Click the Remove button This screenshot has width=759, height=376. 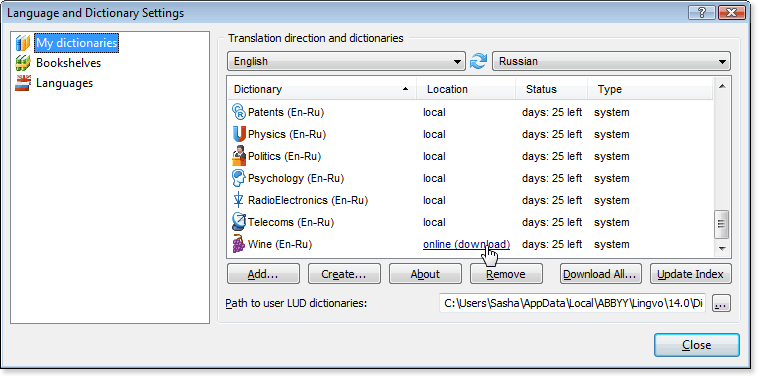(x=506, y=274)
